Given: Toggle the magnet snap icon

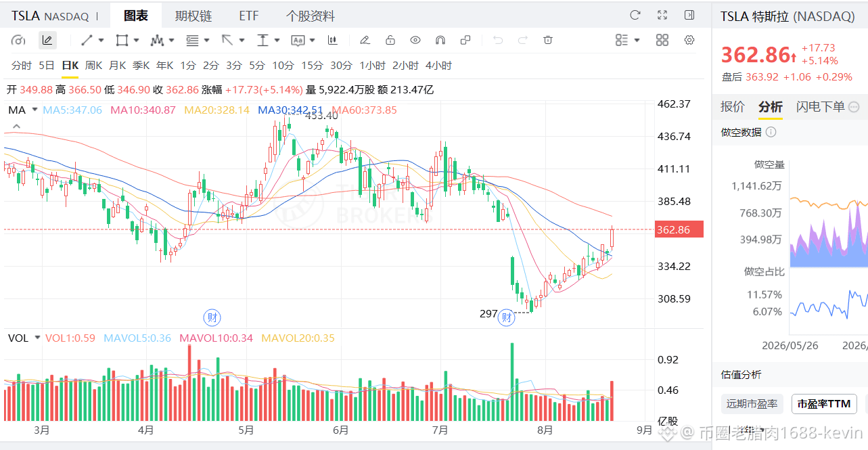Looking at the screenshot, I should tap(440, 41).
